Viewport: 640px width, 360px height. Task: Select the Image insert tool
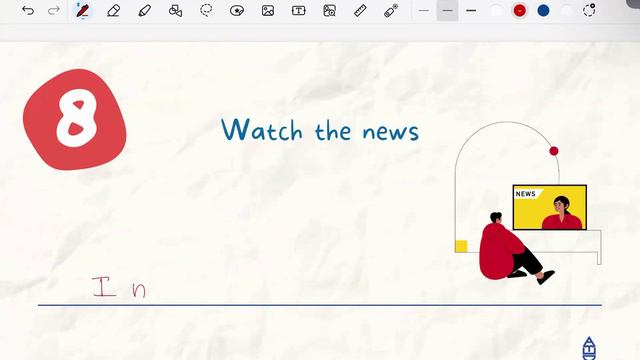click(268, 11)
